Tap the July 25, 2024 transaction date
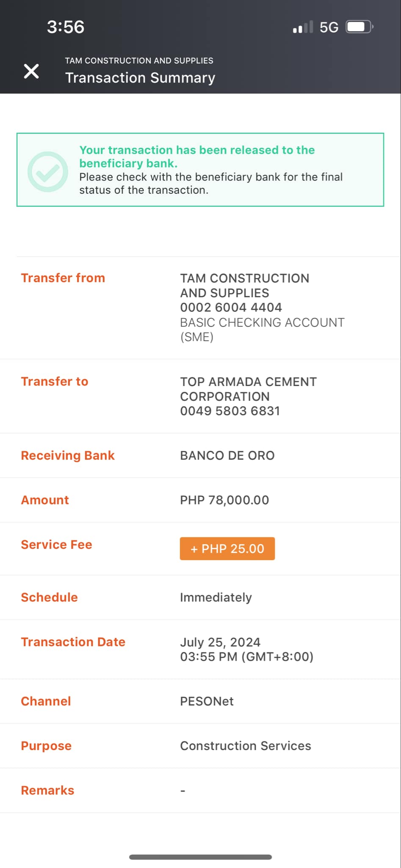 pos(220,643)
